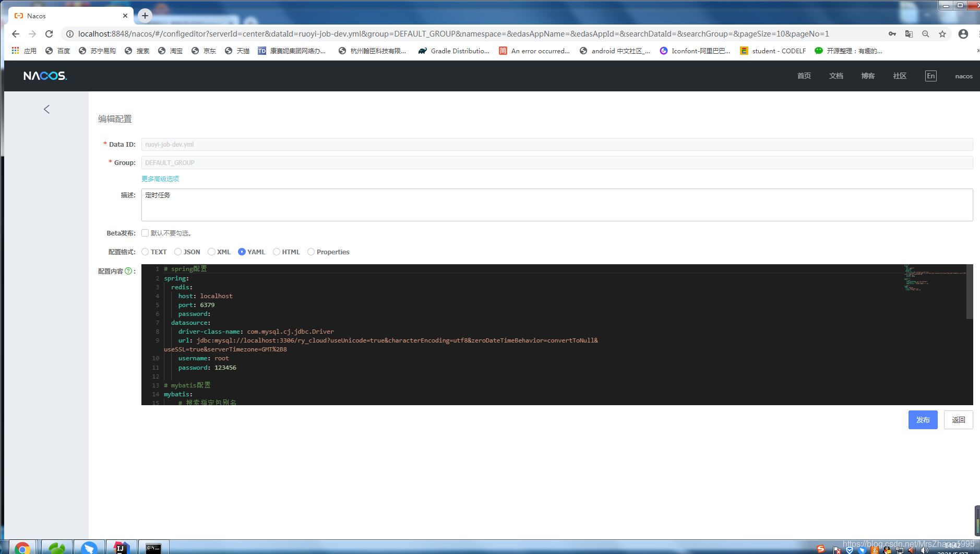The width and height of the screenshot is (980, 554).
Task: Click the Nacos logo in header
Action: (x=45, y=76)
